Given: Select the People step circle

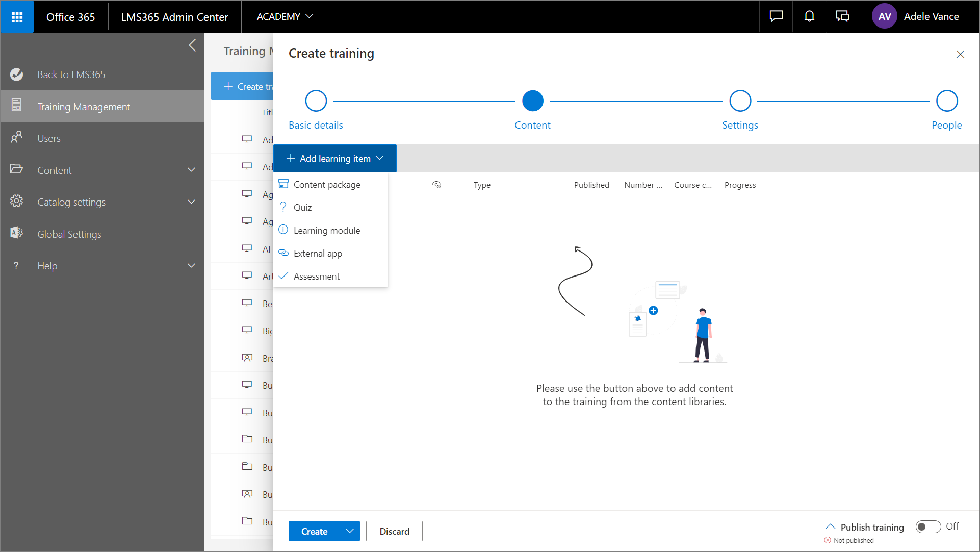Looking at the screenshot, I should [947, 101].
